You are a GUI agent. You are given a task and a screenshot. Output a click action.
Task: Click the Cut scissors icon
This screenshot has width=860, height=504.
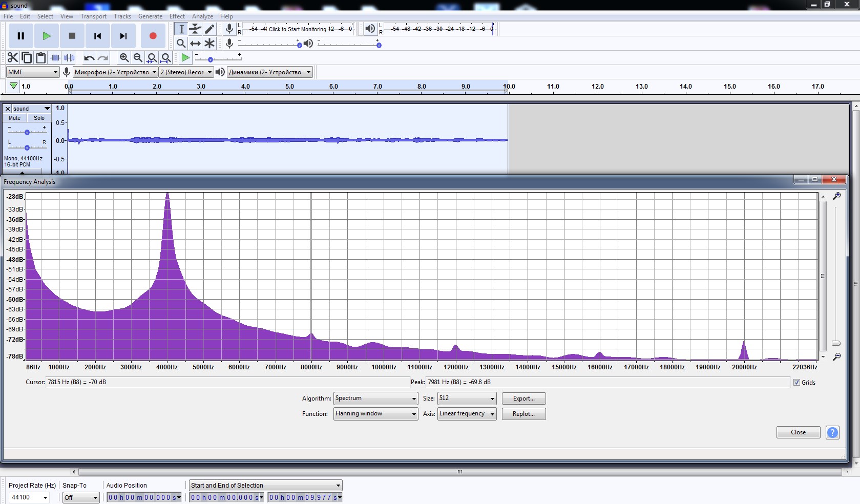point(13,58)
